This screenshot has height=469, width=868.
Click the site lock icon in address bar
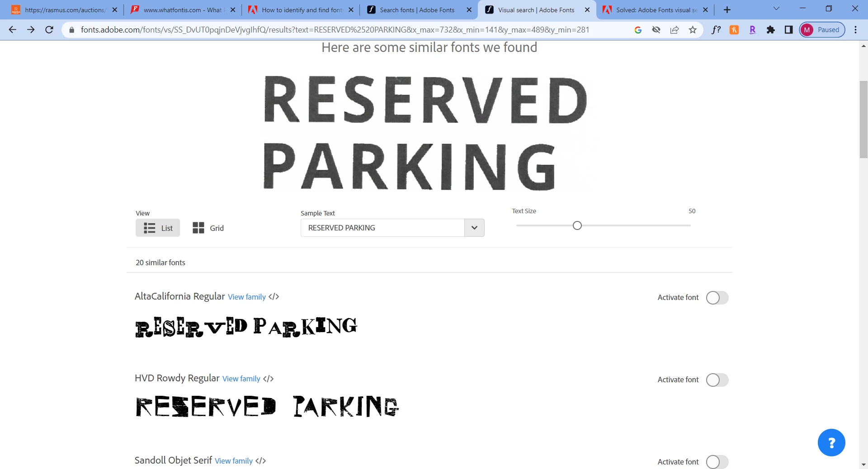tap(71, 30)
